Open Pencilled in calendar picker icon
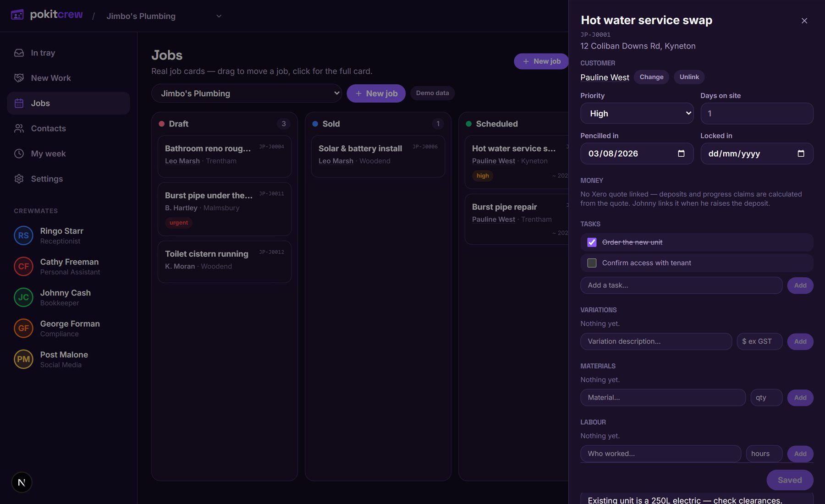This screenshot has height=504, width=825. [681, 153]
